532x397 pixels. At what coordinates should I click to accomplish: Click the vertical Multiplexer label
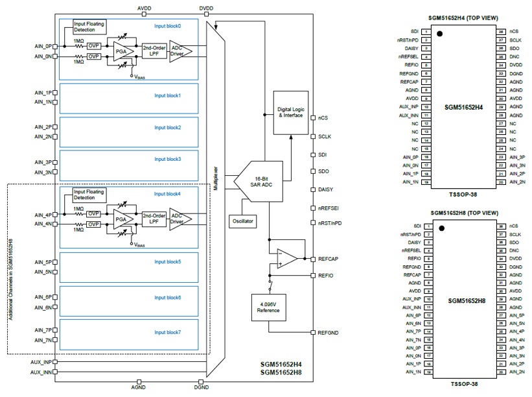click(x=215, y=178)
